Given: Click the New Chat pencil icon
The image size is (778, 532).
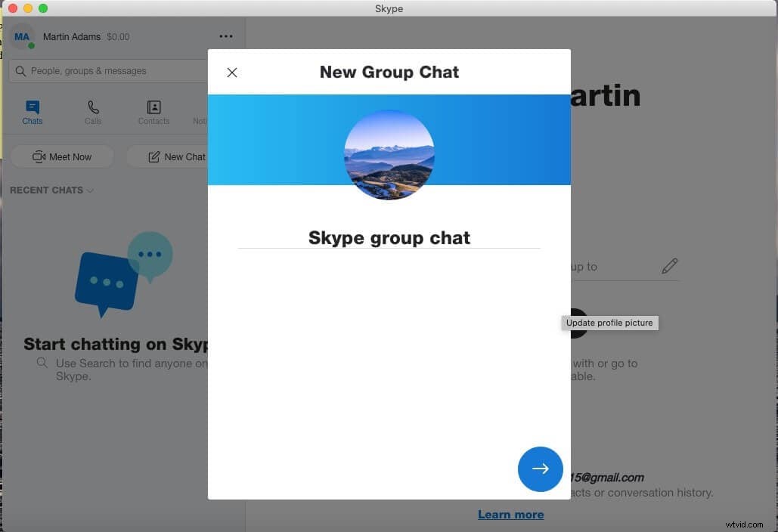Looking at the screenshot, I should tap(152, 156).
